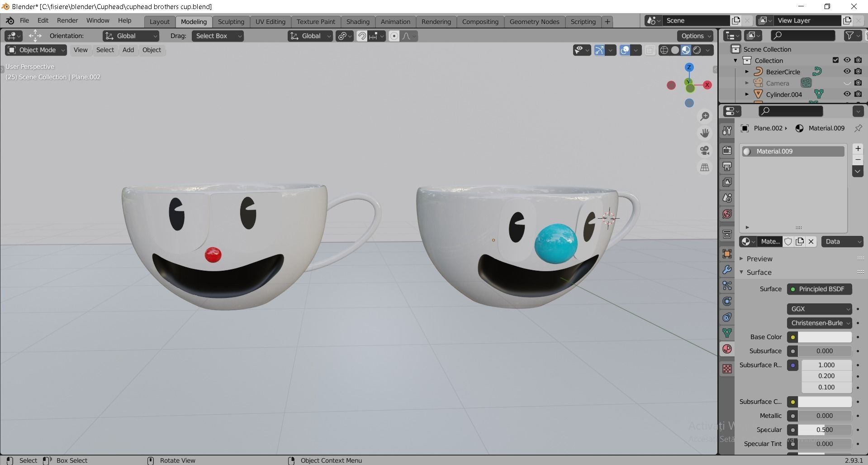Switch to the Geometry Nodes workspace tab
Viewport: 868px width, 465px height.
(x=534, y=22)
